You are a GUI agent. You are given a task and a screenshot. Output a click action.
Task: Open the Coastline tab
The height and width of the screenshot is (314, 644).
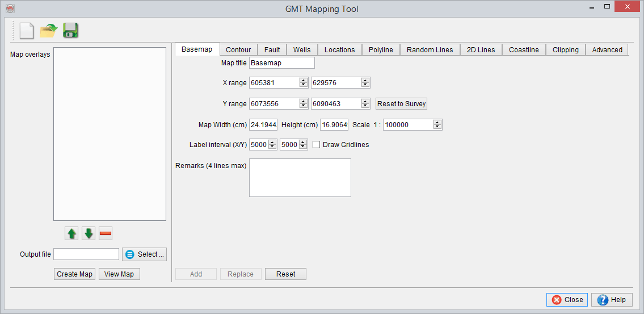(x=524, y=50)
